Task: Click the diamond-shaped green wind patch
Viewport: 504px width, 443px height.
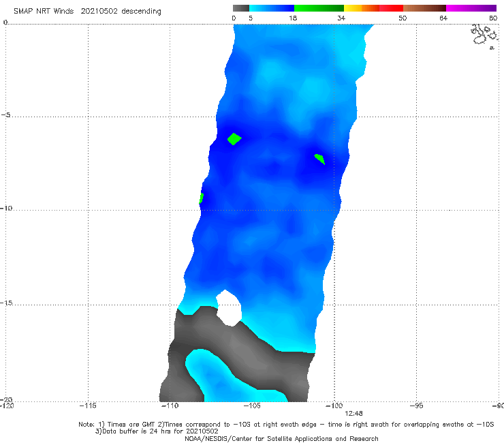Action: [234, 139]
